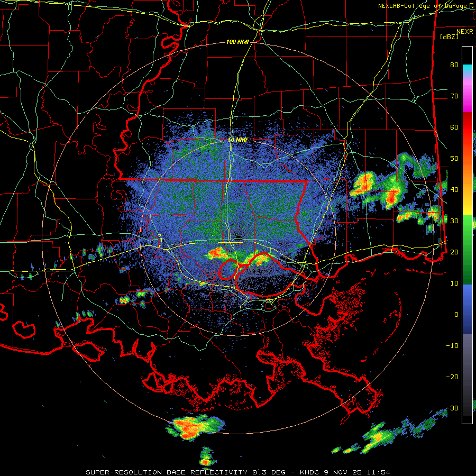Click the 10 value on the dBZ scale
This screenshot has width=476, height=476.
tap(454, 283)
